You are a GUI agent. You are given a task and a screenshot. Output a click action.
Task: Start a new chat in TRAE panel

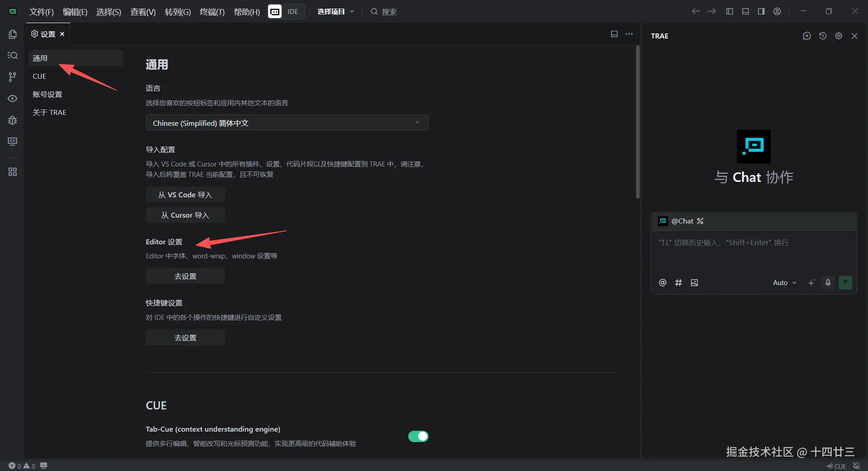coord(807,36)
